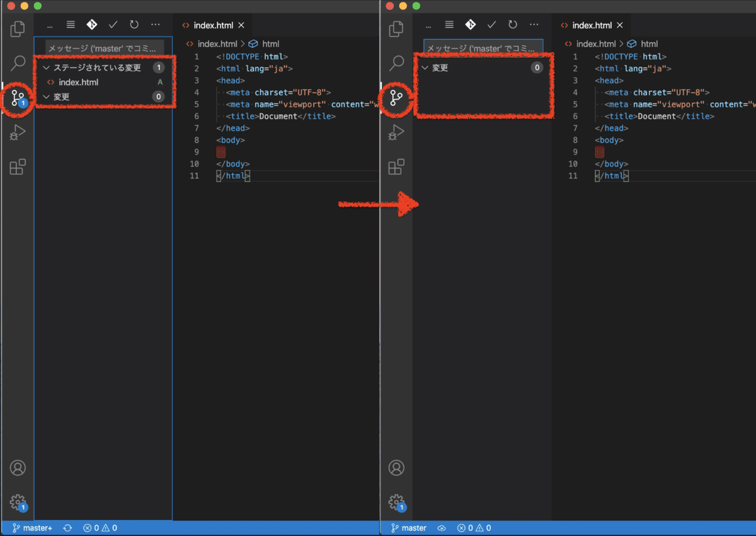The image size is (756, 536).
Task: Refresh source control in the right window
Action: [x=513, y=25]
